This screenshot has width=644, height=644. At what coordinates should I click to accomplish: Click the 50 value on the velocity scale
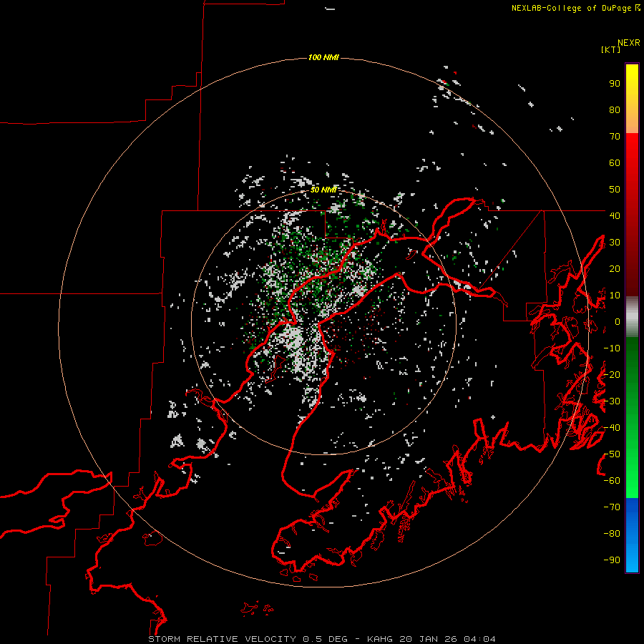(x=615, y=190)
